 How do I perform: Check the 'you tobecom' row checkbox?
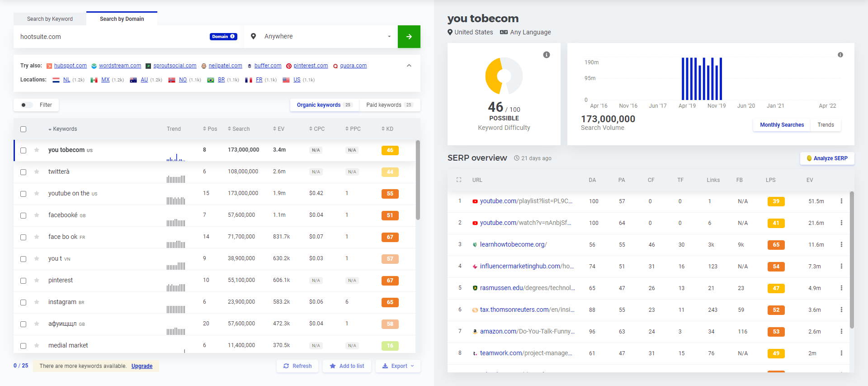(24, 150)
